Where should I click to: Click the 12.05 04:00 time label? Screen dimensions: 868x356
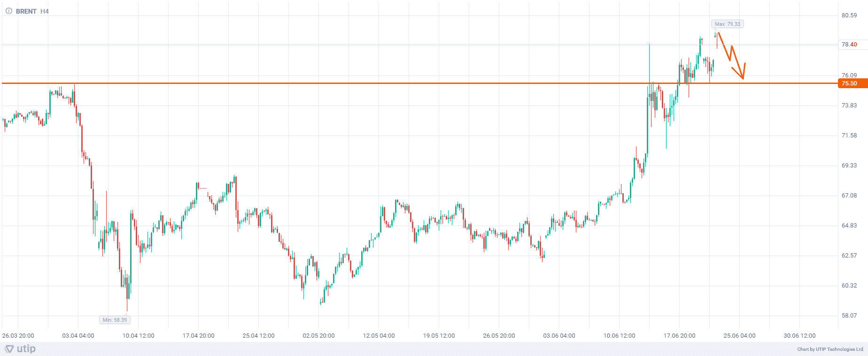click(379, 335)
